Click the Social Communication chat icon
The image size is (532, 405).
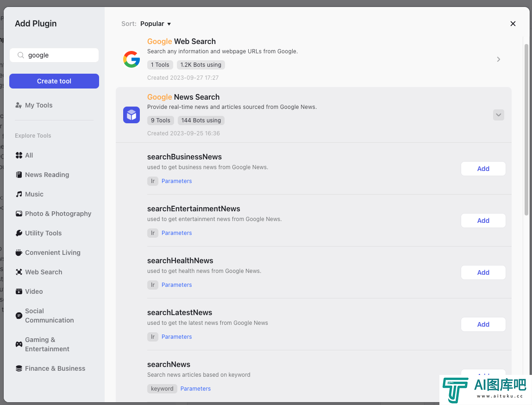click(x=19, y=316)
